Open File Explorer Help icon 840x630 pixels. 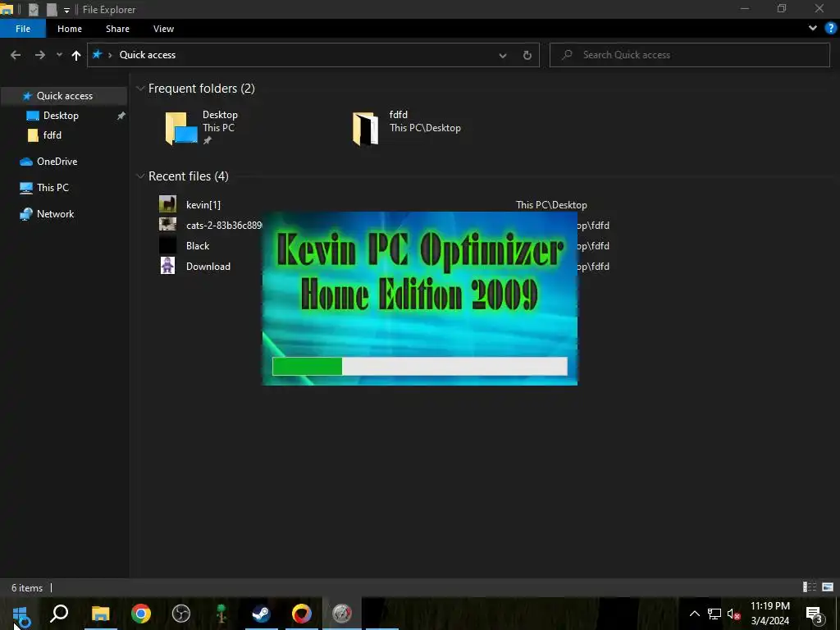(831, 28)
